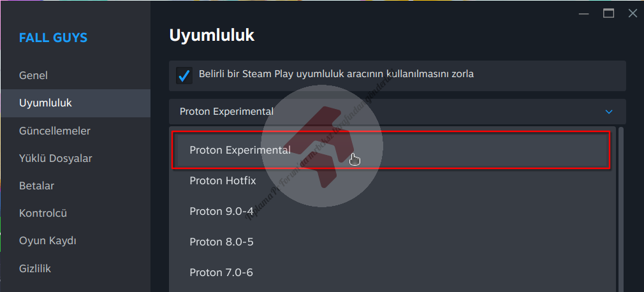Click the blue chevron arrow of the compatibility dropdown

609,112
